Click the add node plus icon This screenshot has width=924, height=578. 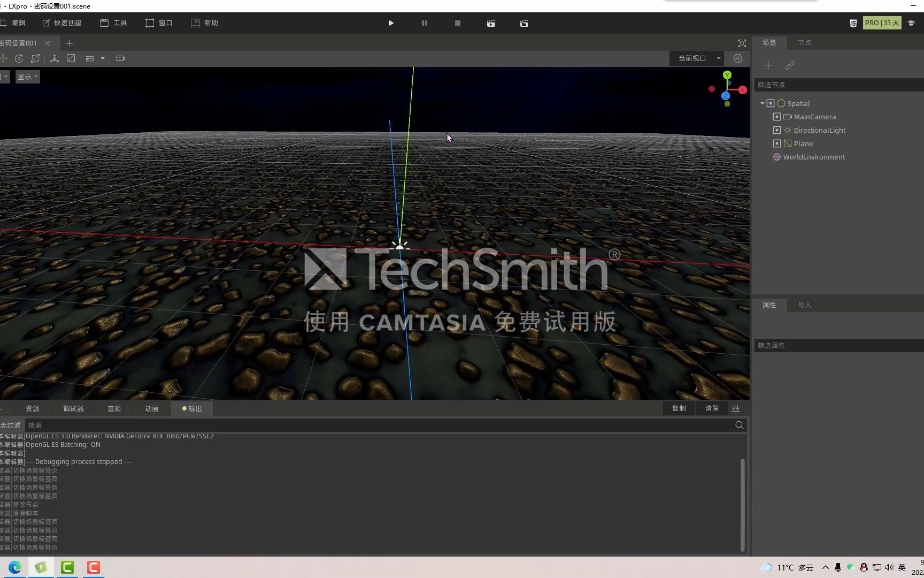coord(768,65)
